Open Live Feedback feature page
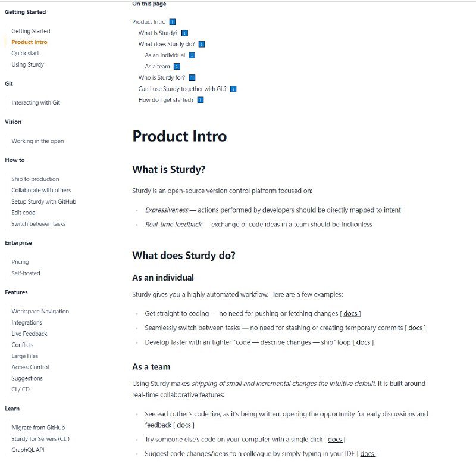Image resolution: width=476 pixels, height=464 pixels. click(x=29, y=334)
